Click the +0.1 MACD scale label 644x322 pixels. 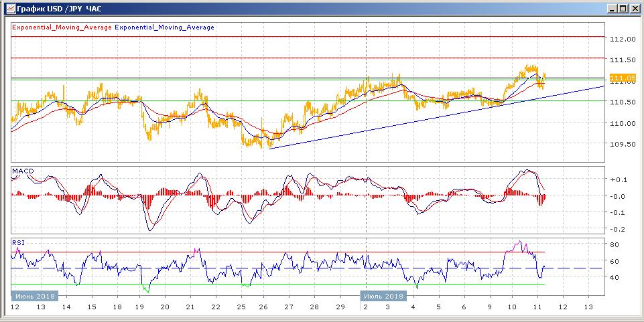[618, 179]
